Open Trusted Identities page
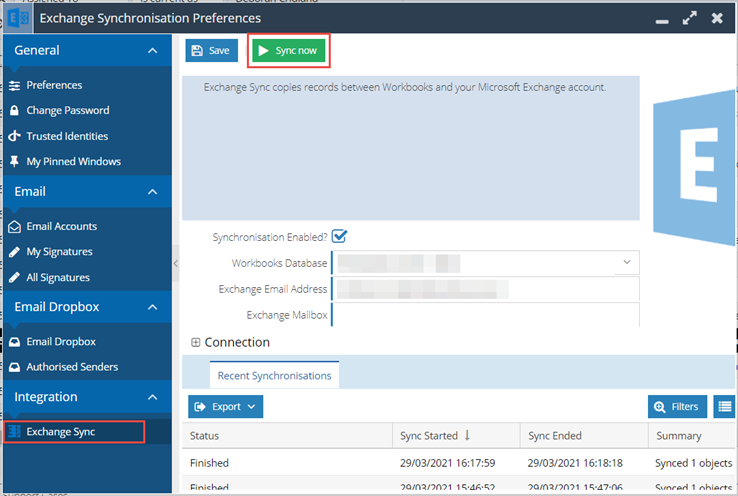This screenshot has height=496, width=738. pyautogui.click(x=67, y=136)
